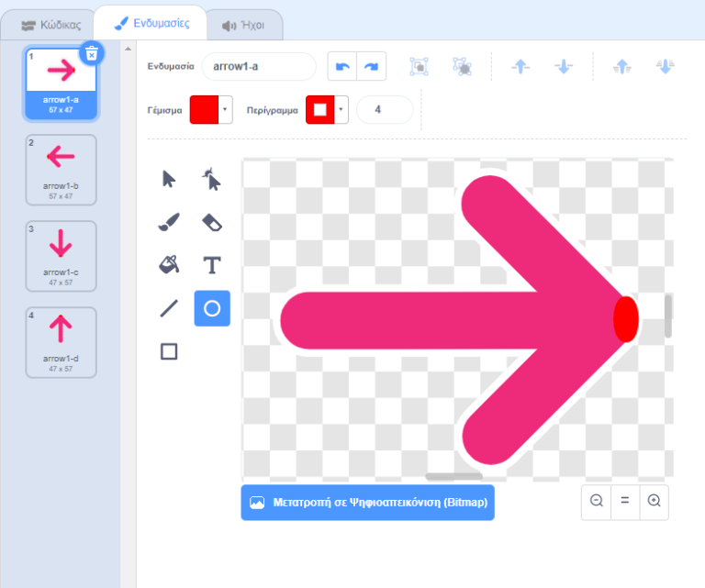
Task: Select the arrow1-c costume thumbnail
Action: [x=61, y=256]
